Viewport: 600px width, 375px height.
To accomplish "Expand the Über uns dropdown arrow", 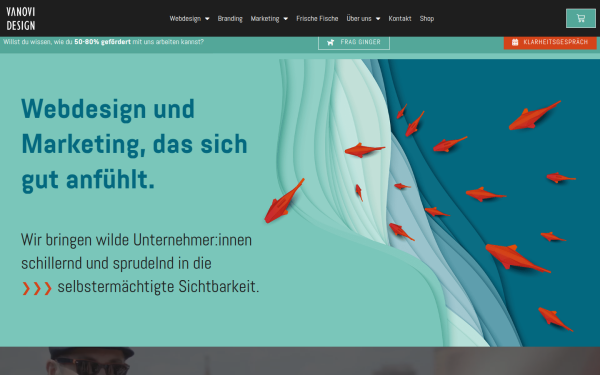I will pyautogui.click(x=378, y=19).
